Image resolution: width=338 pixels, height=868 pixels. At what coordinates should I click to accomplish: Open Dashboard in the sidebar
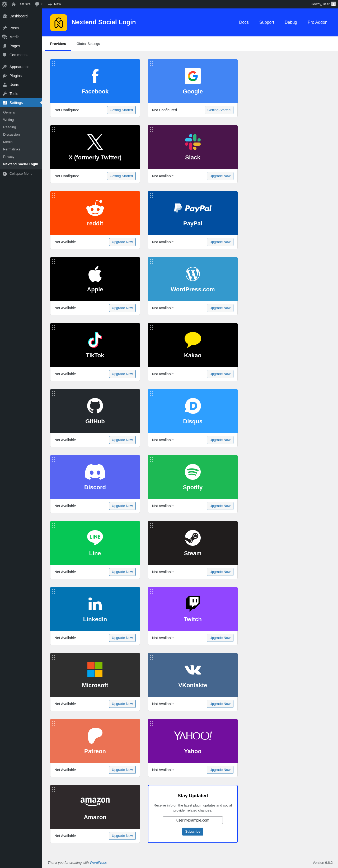coord(21,16)
